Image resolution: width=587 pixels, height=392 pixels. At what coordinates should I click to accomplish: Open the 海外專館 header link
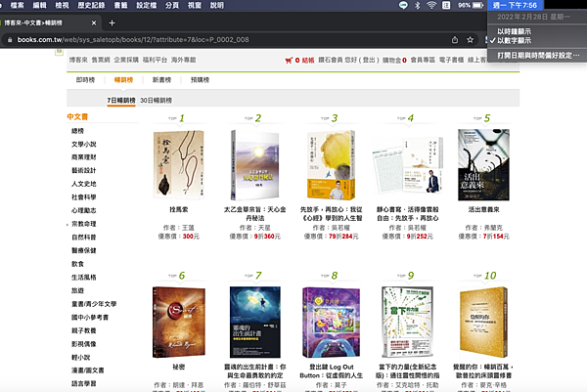coord(184,60)
